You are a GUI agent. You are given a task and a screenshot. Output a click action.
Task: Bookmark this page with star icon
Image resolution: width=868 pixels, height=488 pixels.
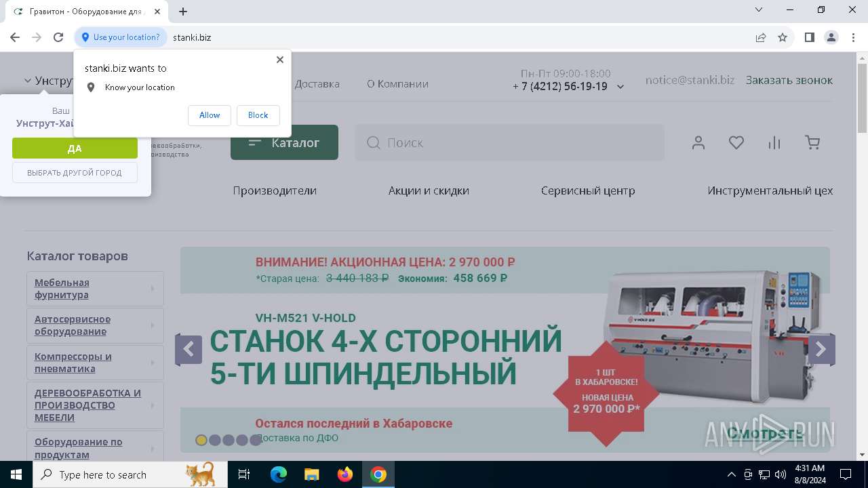(783, 37)
